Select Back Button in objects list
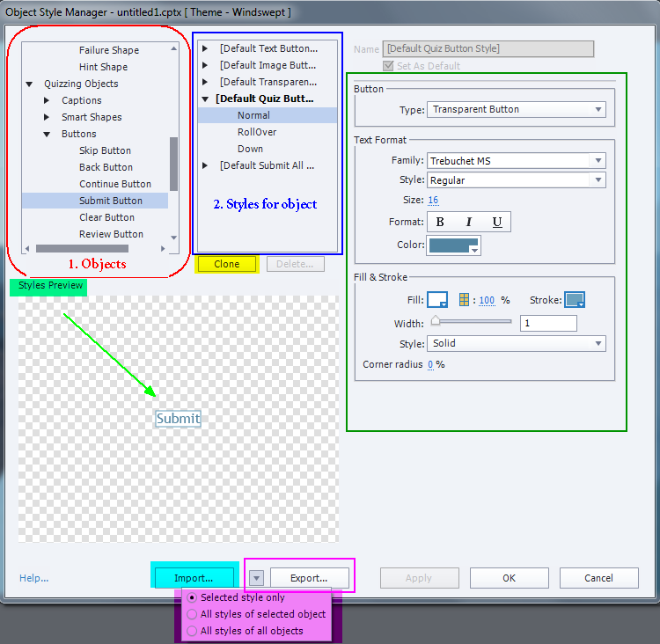660x644 pixels. tap(106, 167)
